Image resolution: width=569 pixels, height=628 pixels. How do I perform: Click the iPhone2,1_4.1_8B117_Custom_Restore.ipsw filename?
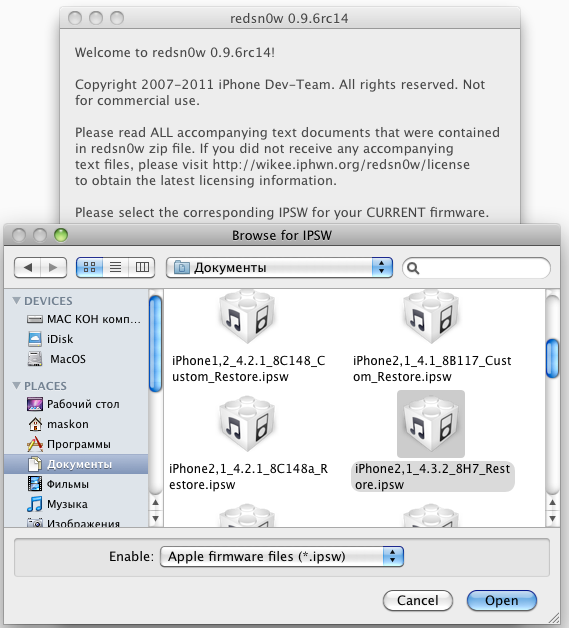[x=432, y=369]
